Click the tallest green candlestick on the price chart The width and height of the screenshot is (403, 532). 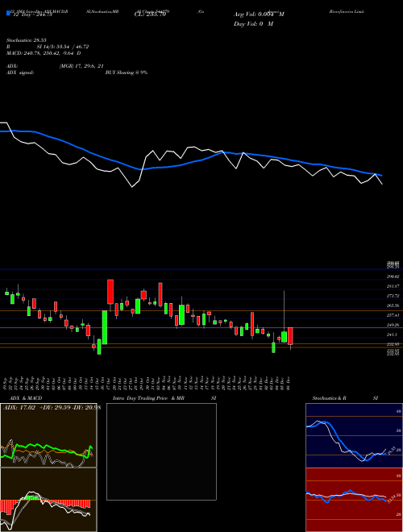pyautogui.click(x=105, y=327)
